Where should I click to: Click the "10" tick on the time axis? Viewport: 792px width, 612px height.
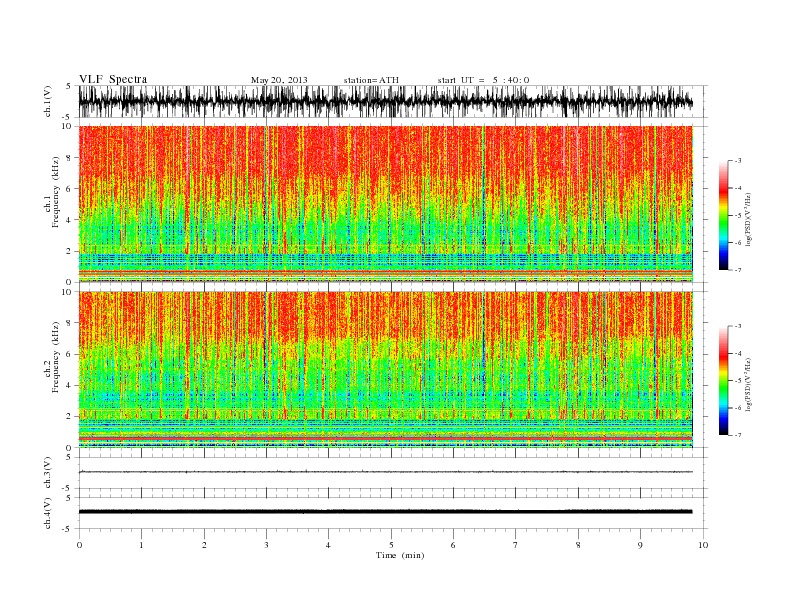(703, 545)
